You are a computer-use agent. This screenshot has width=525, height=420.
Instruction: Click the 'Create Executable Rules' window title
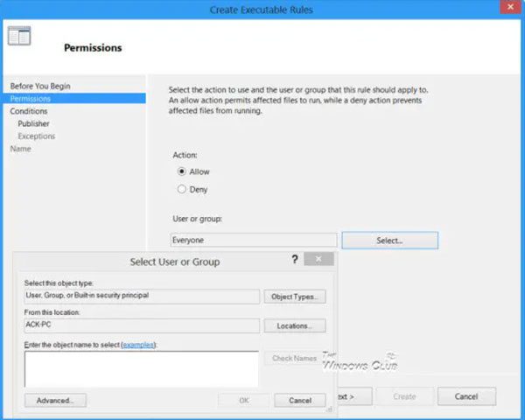[x=261, y=10]
